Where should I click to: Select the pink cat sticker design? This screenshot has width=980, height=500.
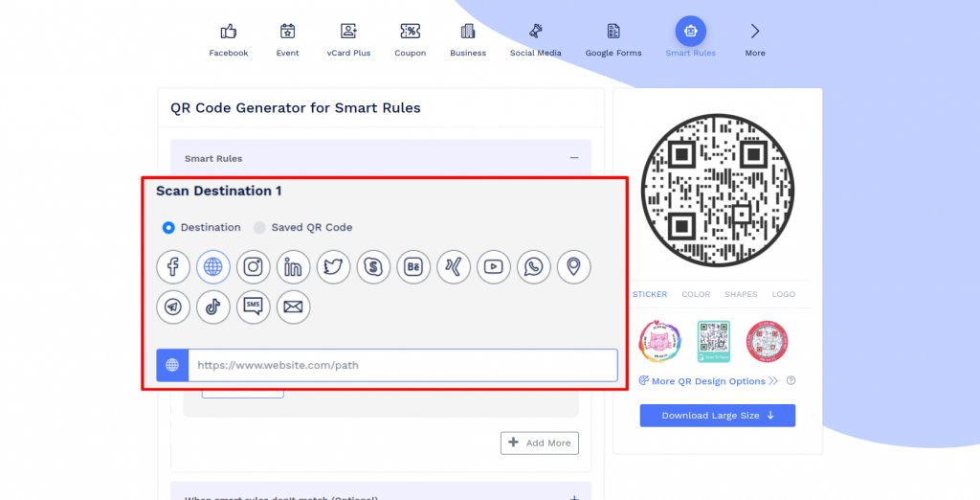tap(660, 341)
